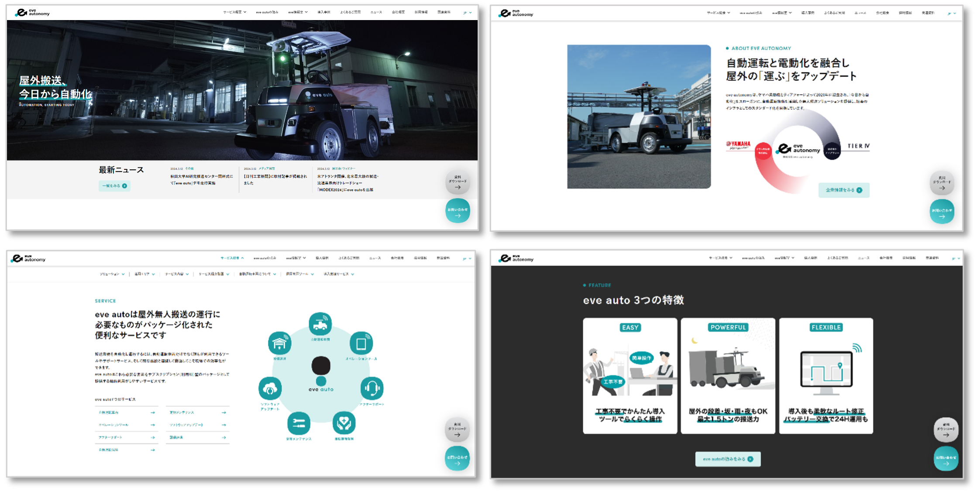The image size is (980, 494).
Task: Click the headset after-support icon
Action: [x=372, y=388]
